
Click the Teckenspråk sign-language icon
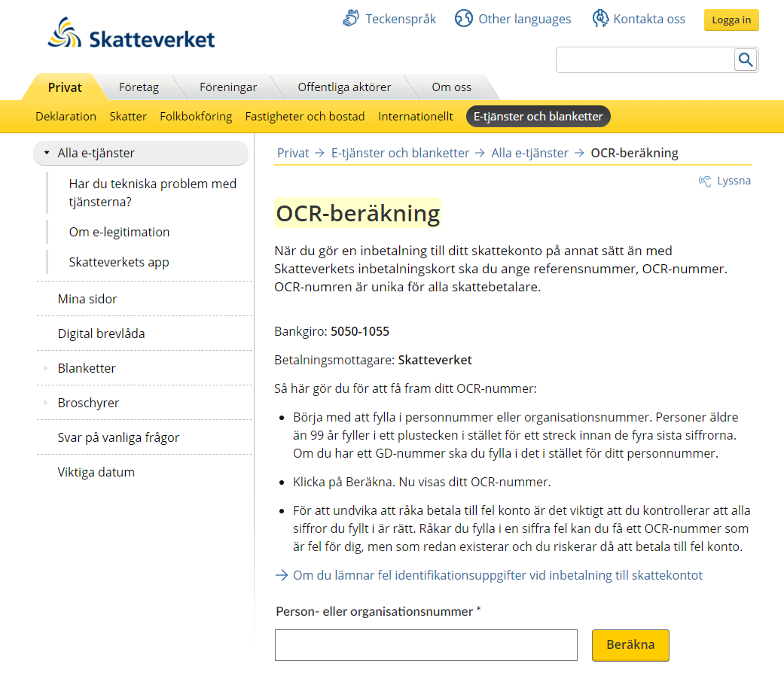(351, 17)
